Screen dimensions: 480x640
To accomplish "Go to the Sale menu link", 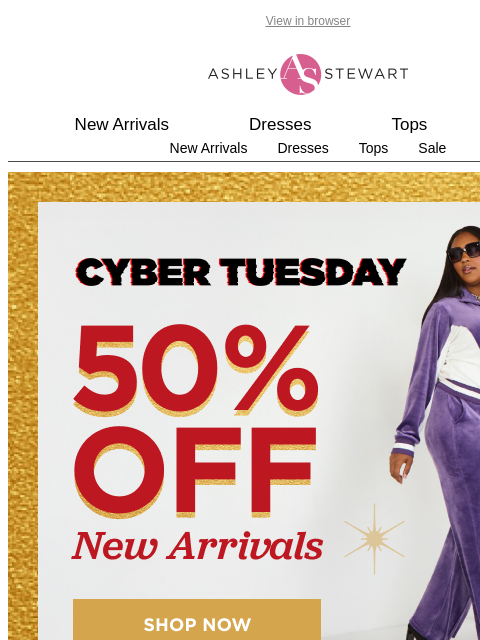I will [x=432, y=148].
